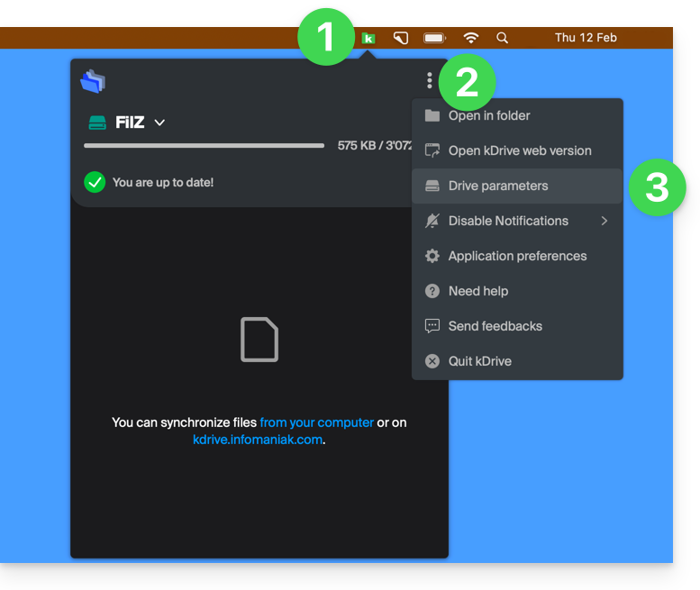This screenshot has width=700, height=590.
Task: Choose Open kDrive web version
Action: point(520,150)
